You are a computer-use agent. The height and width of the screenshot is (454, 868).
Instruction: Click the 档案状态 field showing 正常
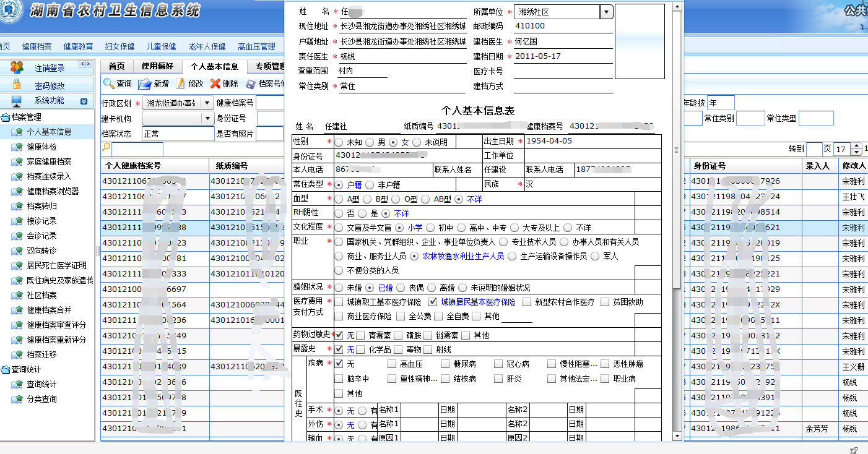(x=178, y=134)
